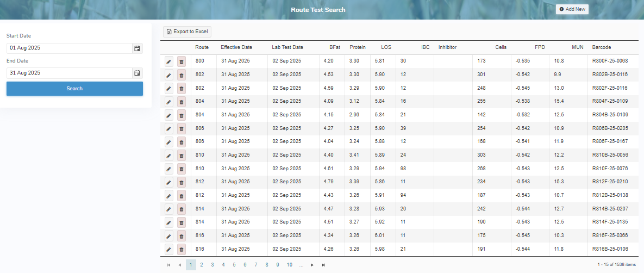
Task: Go to previous page arrow
Action: 180,265
